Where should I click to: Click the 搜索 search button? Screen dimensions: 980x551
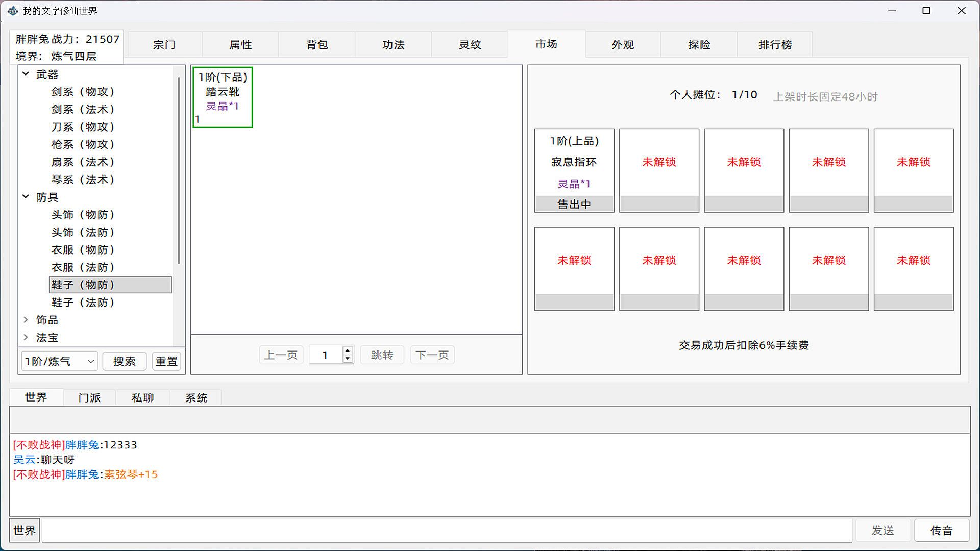point(124,361)
